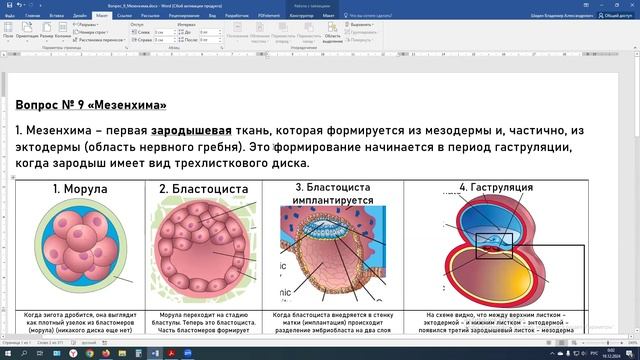Switch to the Вид ribbon tab
The width and height of the screenshot is (640, 360).
(212, 16)
